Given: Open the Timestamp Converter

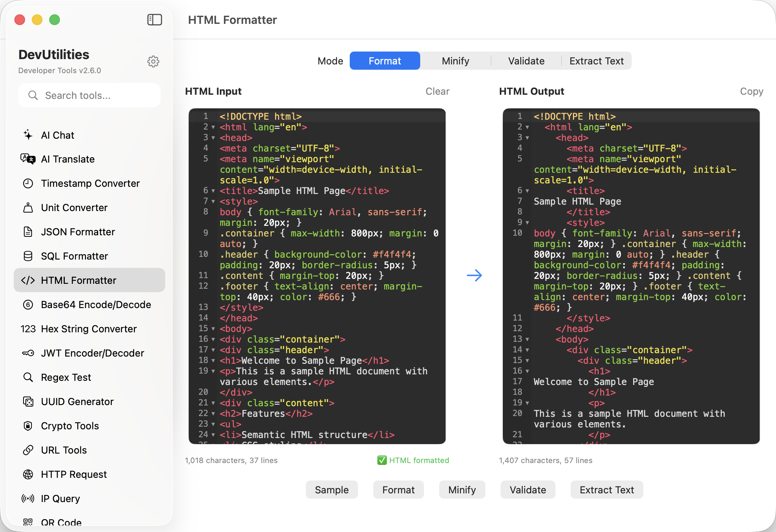Looking at the screenshot, I should tap(90, 183).
